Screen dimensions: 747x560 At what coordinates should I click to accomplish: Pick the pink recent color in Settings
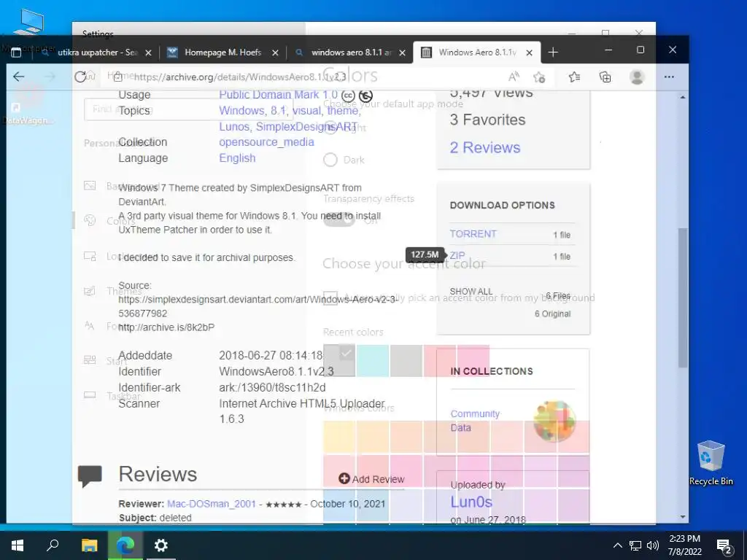click(x=473, y=360)
